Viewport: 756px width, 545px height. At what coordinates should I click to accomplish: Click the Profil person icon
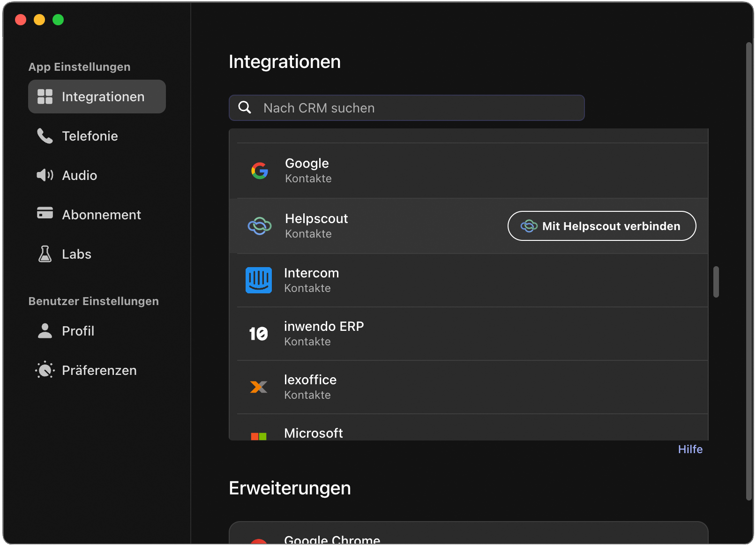(45, 331)
